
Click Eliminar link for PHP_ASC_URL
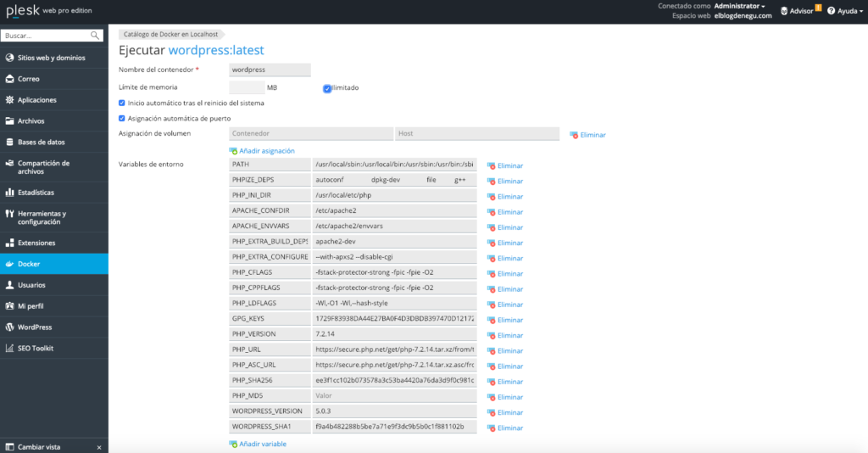pos(509,366)
